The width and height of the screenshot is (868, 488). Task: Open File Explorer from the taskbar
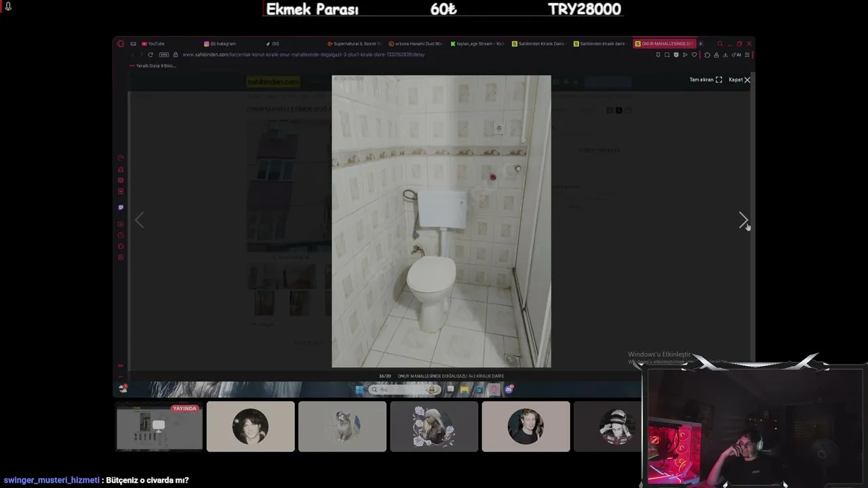[464, 390]
